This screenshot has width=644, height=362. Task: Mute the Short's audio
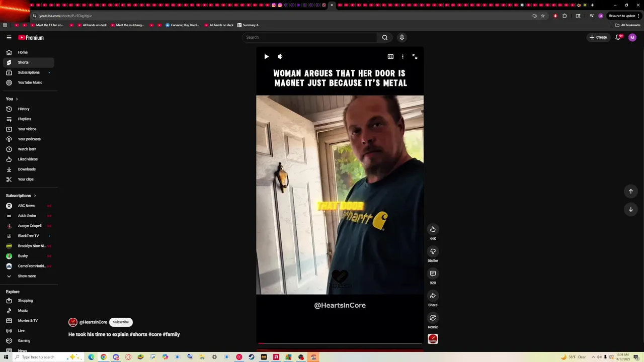click(x=280, y=57)
